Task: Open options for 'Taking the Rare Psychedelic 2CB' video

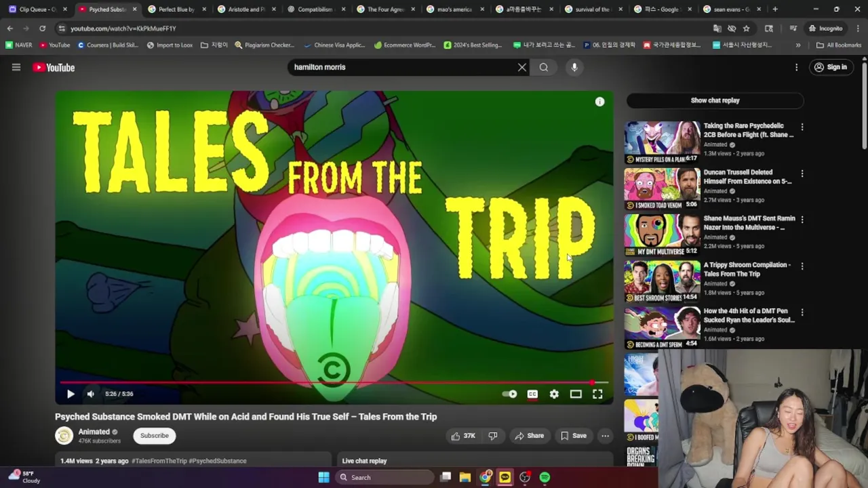Action: pyautogui.click(x=802, y=127)
